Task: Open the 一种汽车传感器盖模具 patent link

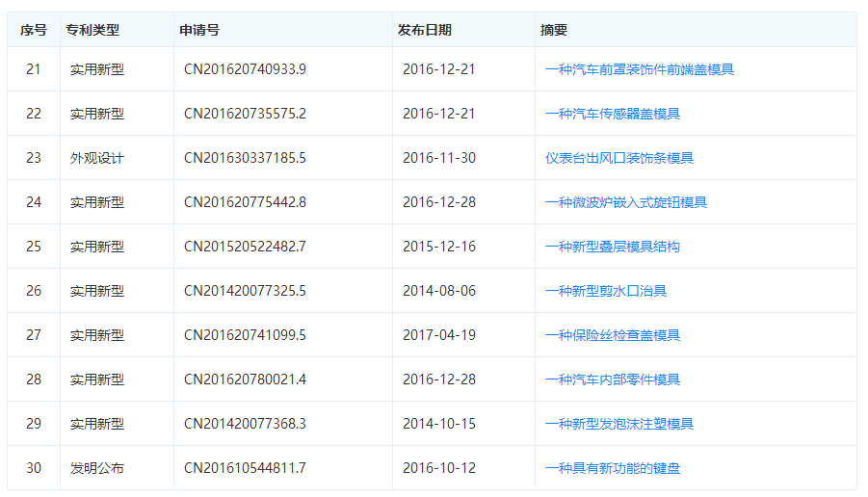Action: click(613, 114)
